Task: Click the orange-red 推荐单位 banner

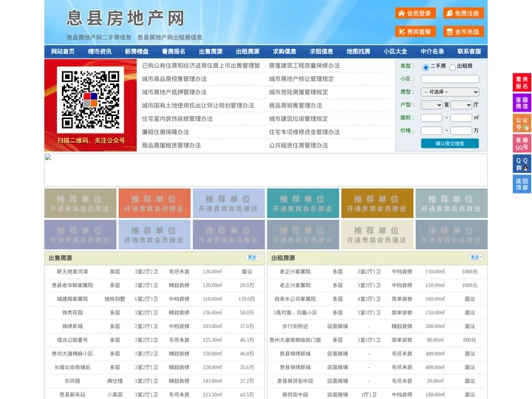Action: coord(154,203)
